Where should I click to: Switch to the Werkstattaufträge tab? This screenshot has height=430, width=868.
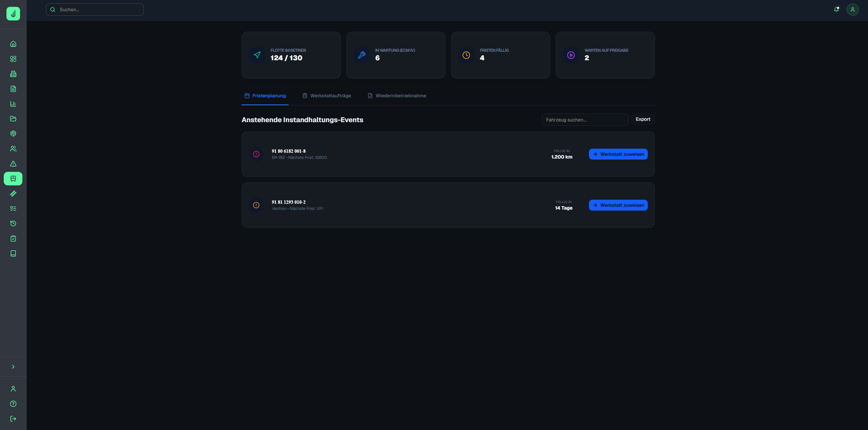[327, 96]
